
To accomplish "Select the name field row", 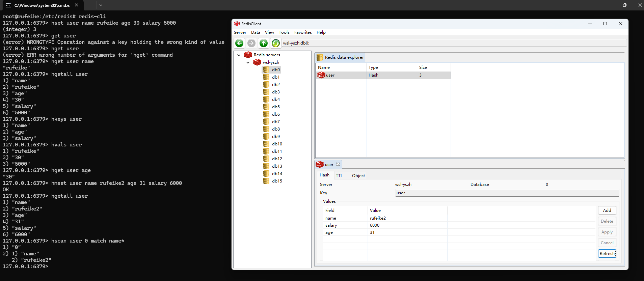I will [459, 218].
